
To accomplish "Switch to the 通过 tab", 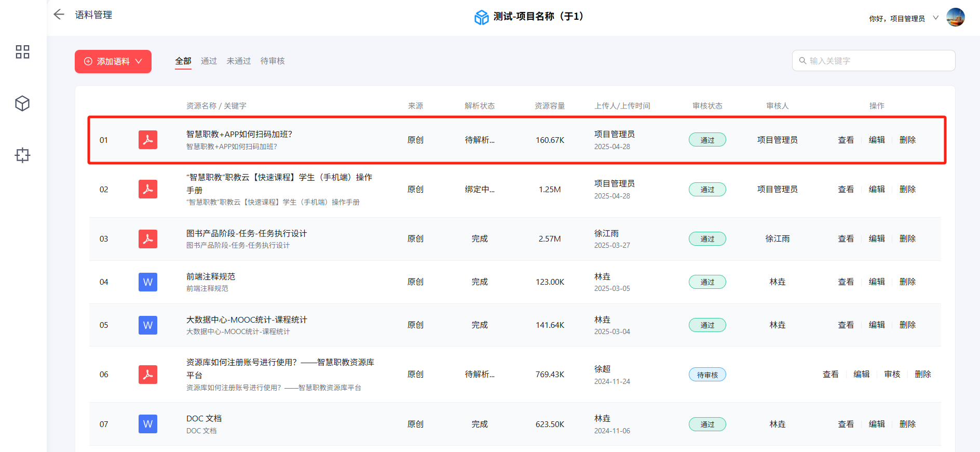I will click(209, 61).
